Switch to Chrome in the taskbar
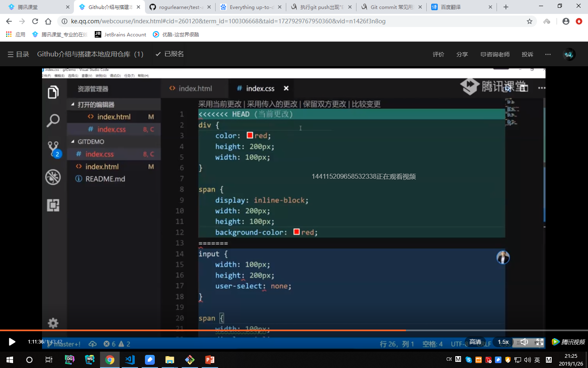Viewport: 588px width, 368px height. click(x=110, y=360)
